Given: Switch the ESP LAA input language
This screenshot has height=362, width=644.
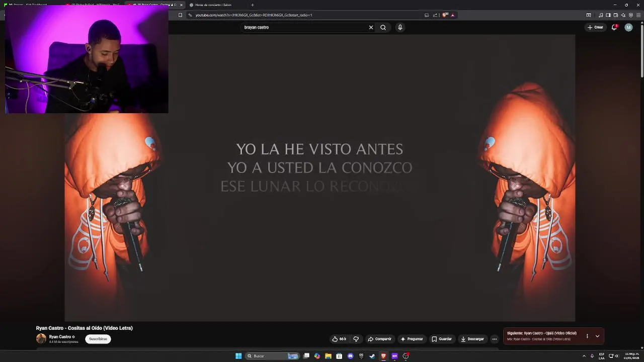Looking at the screenshot, I should [602, 356].
